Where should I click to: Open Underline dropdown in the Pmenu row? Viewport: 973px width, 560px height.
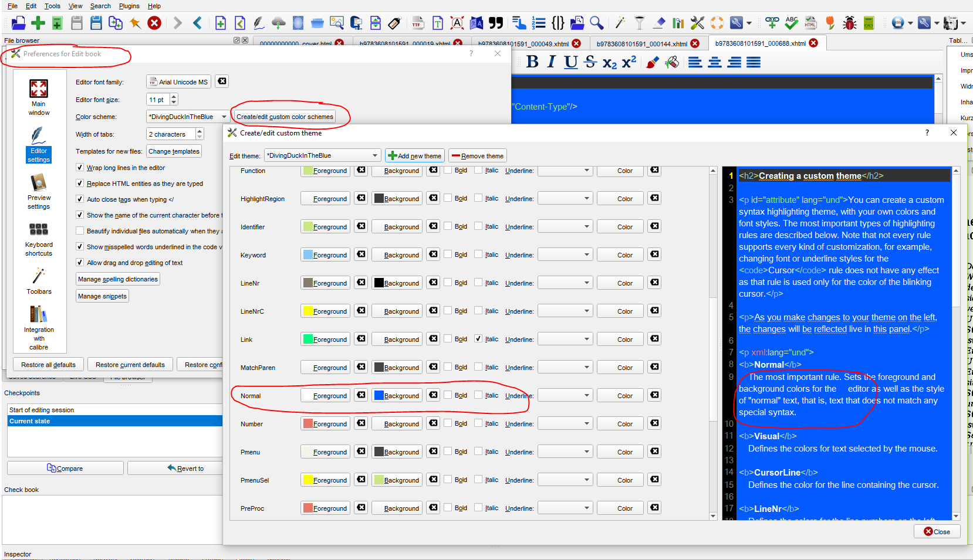[x=565, y=452]
